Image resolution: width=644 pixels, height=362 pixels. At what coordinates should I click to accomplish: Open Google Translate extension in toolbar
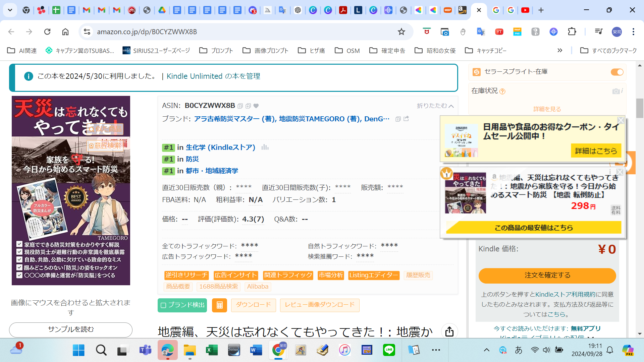point(481,32)
